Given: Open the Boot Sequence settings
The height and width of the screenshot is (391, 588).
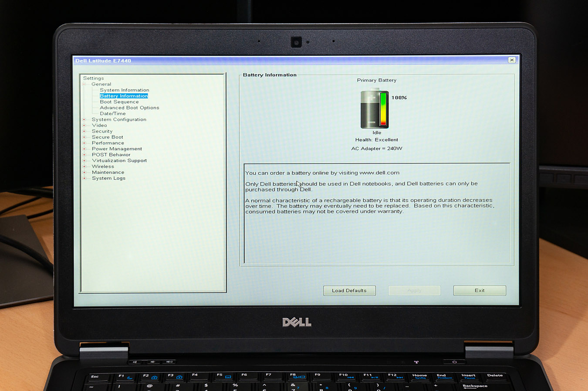Looking at the screenshot, I should pos(119,102).
